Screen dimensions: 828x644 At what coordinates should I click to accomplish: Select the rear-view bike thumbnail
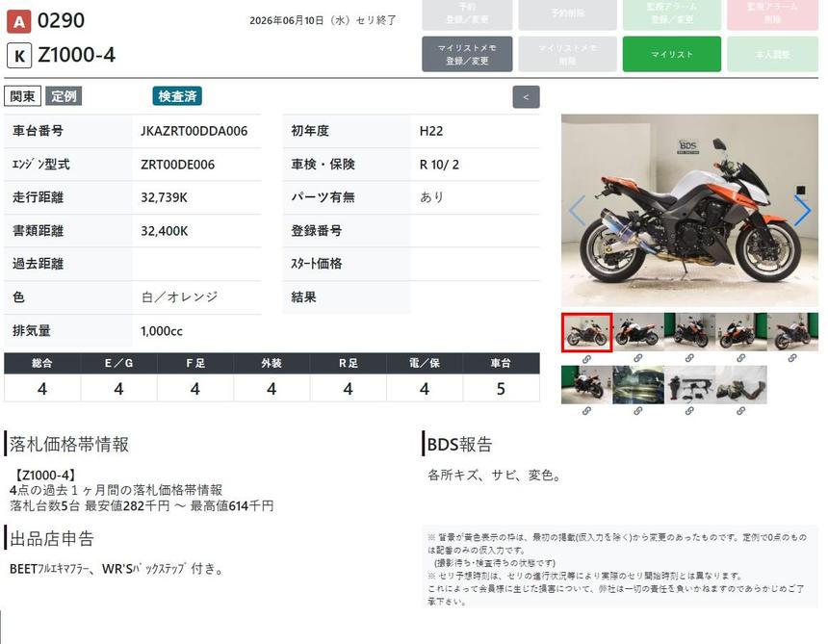pos(586,385)
